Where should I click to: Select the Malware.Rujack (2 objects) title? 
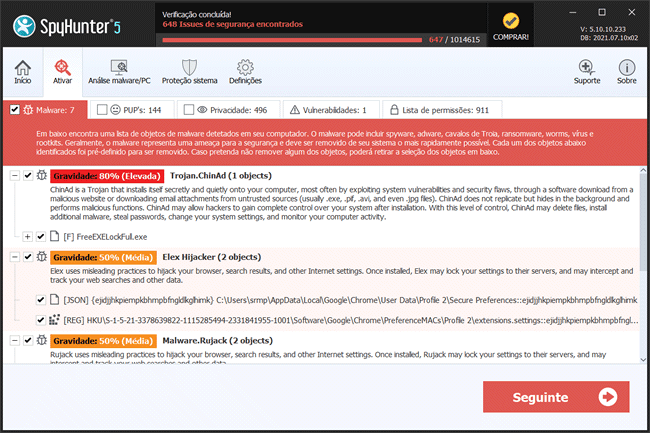coord(217,341)
